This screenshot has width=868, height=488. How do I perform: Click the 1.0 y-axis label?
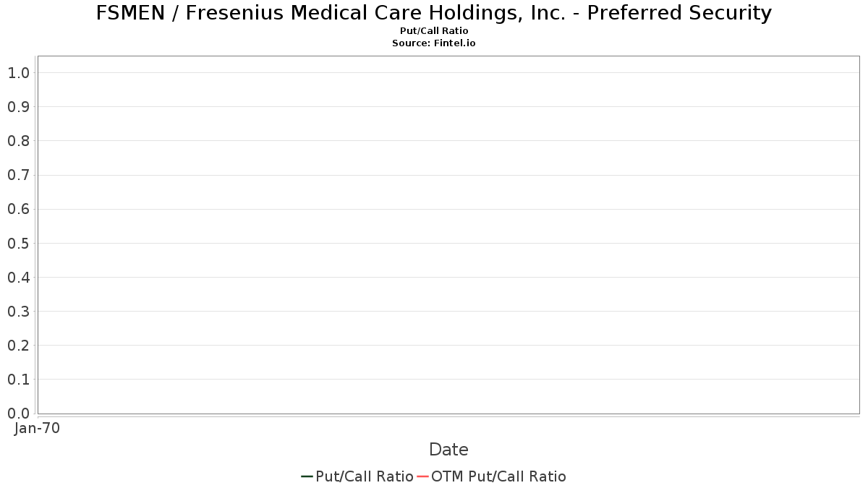tap(18, 72)
